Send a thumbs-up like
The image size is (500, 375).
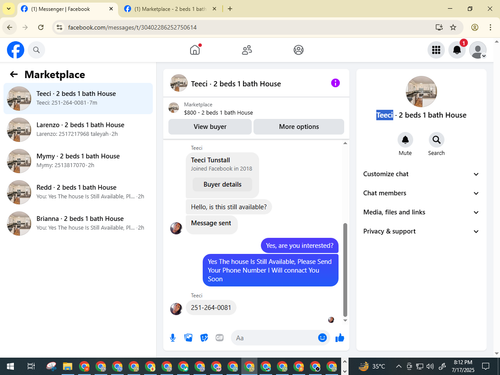click(x=340, y=338)
